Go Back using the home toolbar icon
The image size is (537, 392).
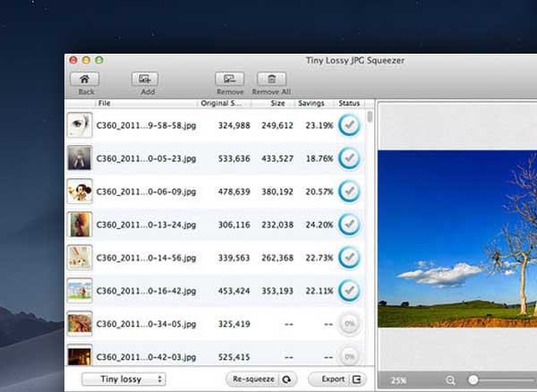coord(85,79)
